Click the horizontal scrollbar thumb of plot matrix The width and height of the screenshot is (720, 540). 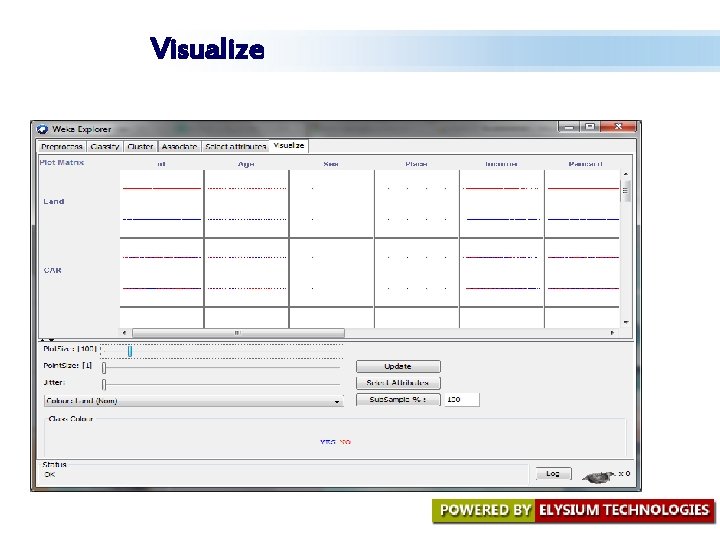pos(238,332)
